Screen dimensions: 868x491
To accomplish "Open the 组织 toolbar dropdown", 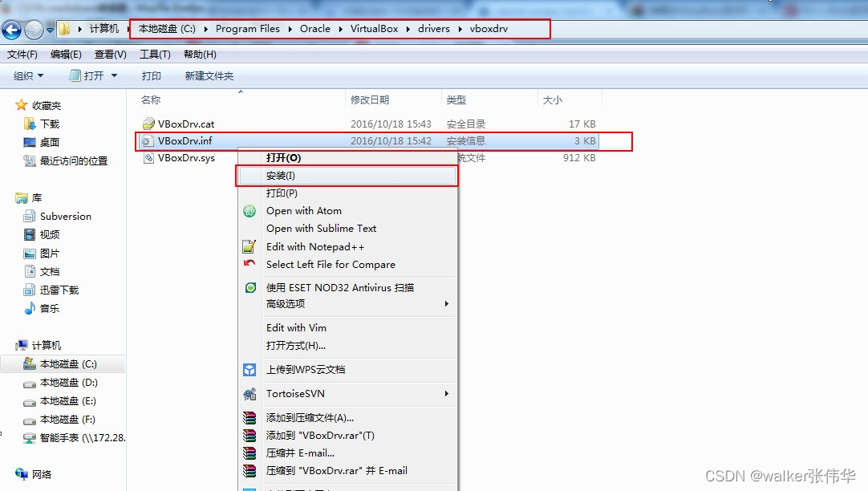I will point(28,76).
